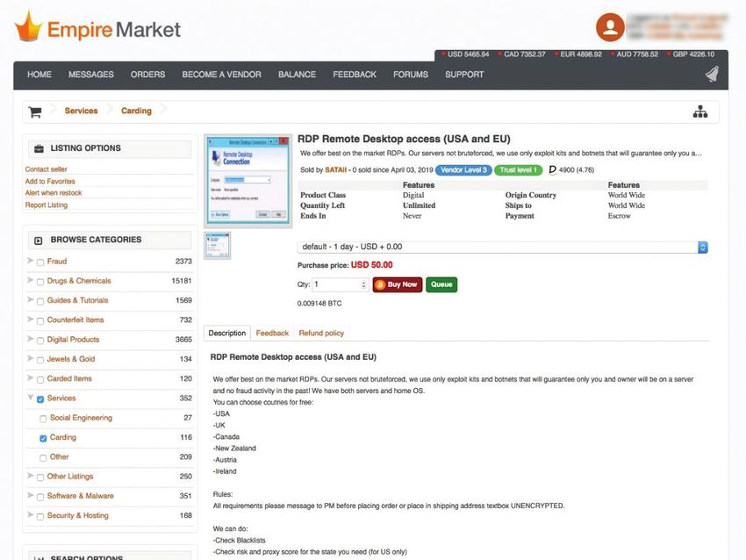The image size is (746, 560).
Task: Switch to the Refund policy tab
Action: tap(321, 334)
